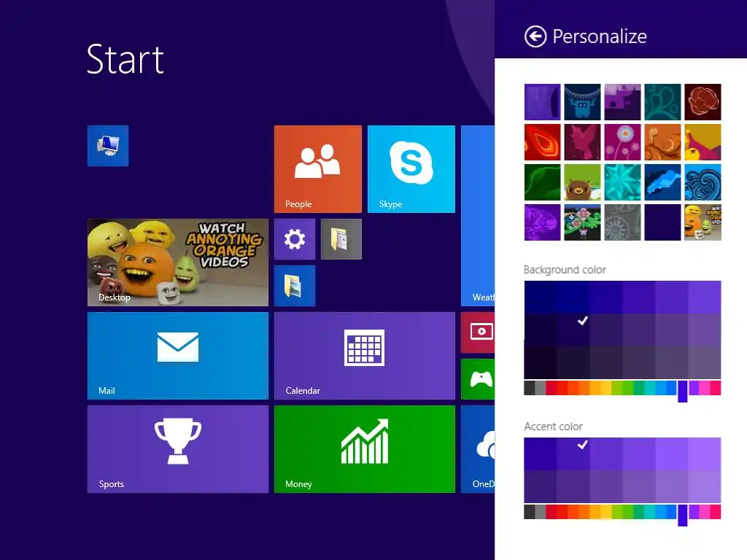Open the This PC computer tile
Viewport: 747px width, 560px height.
coord(108,146)
